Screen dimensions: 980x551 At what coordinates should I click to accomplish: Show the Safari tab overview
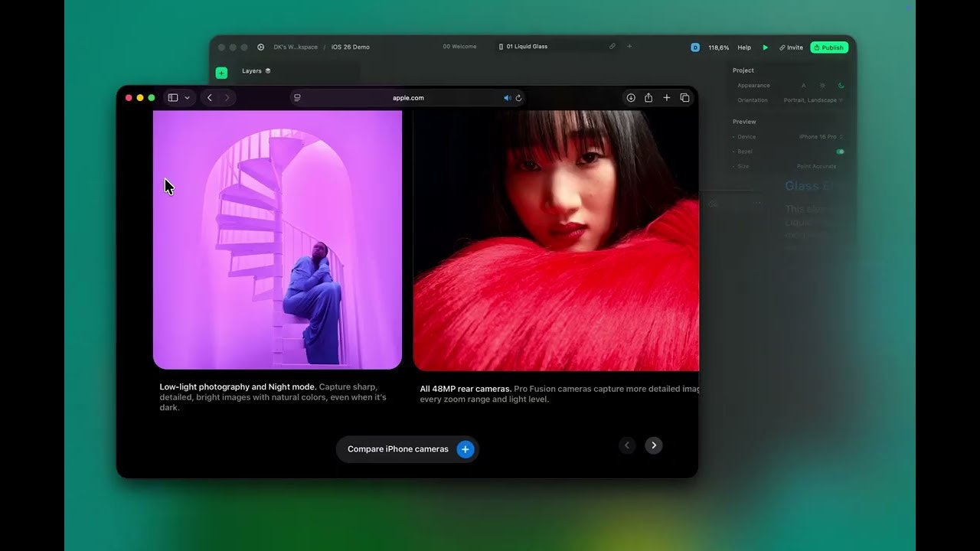click(x=684, y=98)
